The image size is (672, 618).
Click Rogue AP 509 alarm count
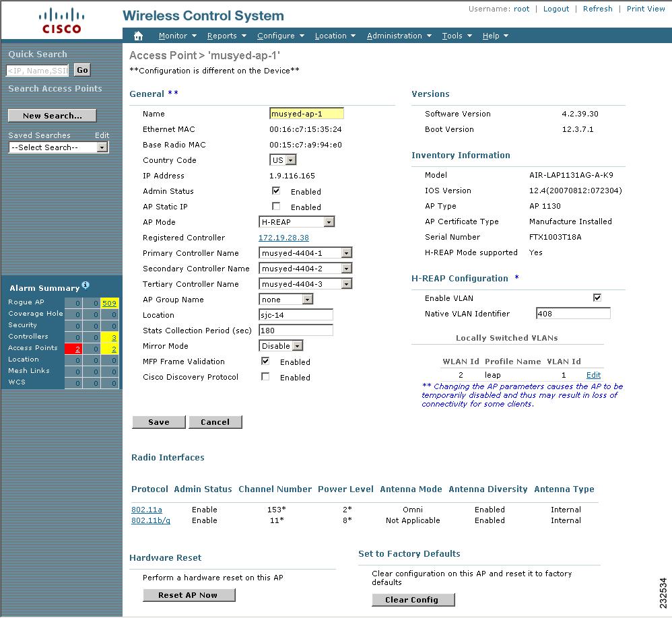coord(109,303)
